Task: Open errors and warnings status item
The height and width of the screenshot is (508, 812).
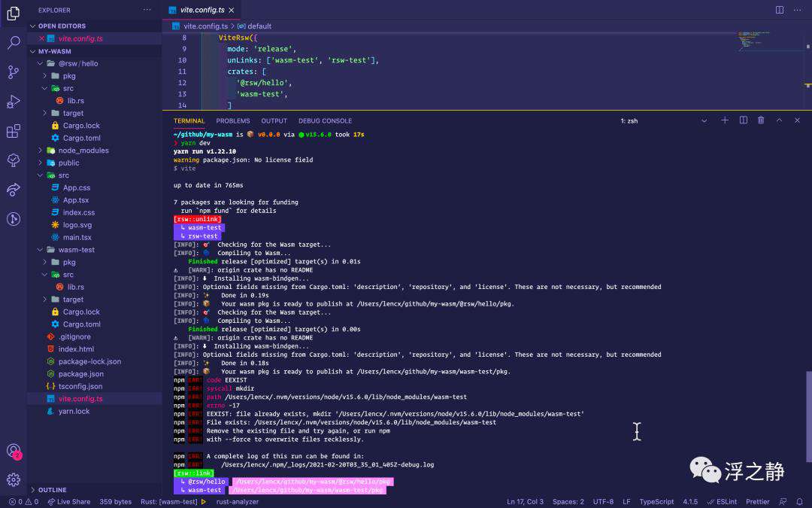Action: pyautogui.click(x=24, y=502)
